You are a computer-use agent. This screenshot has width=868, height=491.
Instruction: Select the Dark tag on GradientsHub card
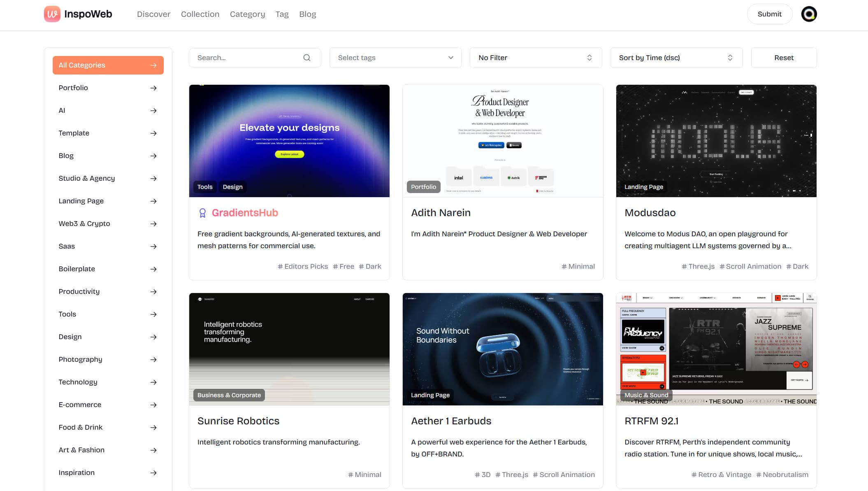point(370,266)
